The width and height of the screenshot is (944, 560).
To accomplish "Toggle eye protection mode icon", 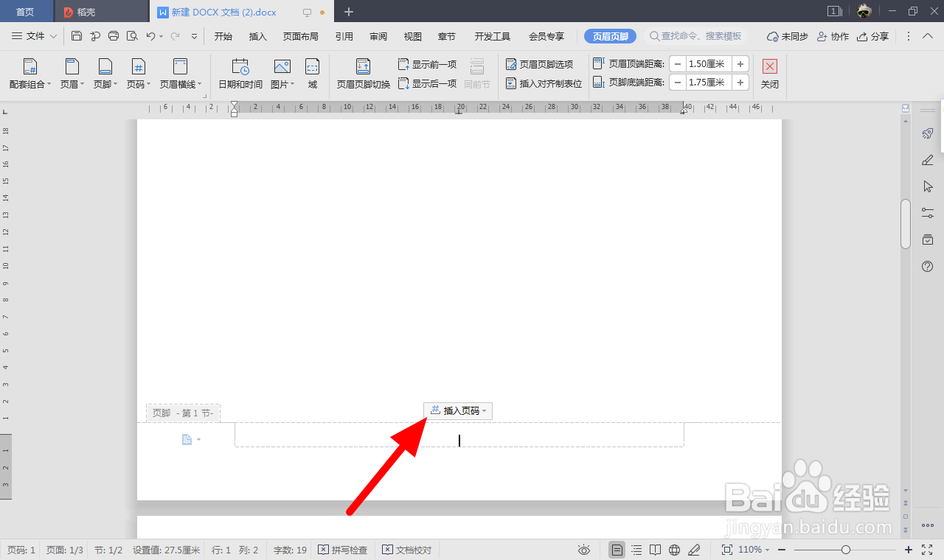I will coord(584,550).
